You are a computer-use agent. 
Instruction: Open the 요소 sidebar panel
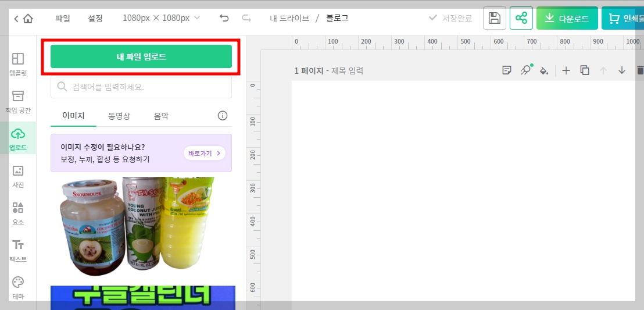[x=18, y=213]
